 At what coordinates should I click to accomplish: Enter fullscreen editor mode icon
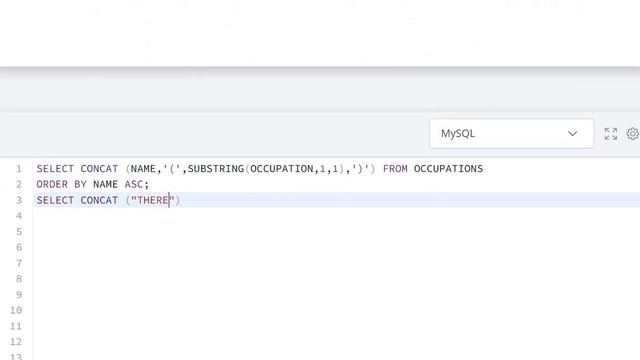click(611, 134)
